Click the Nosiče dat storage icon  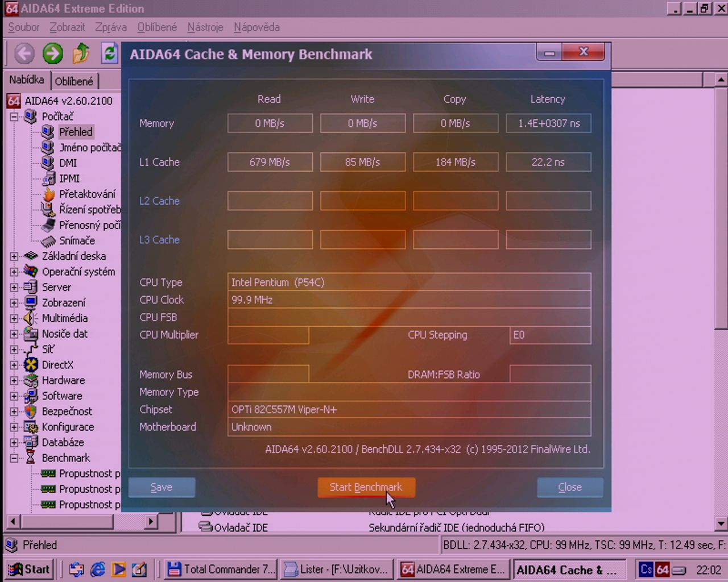[31, 334]
